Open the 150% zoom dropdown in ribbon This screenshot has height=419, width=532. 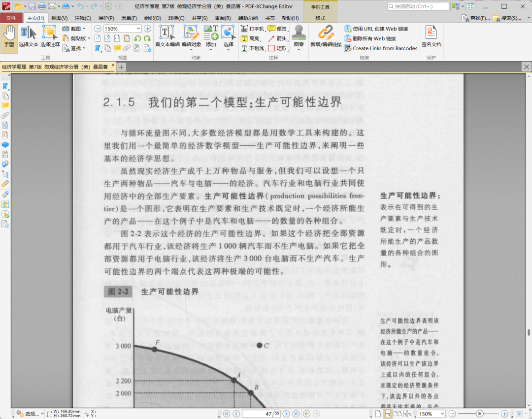pos(138,29)
